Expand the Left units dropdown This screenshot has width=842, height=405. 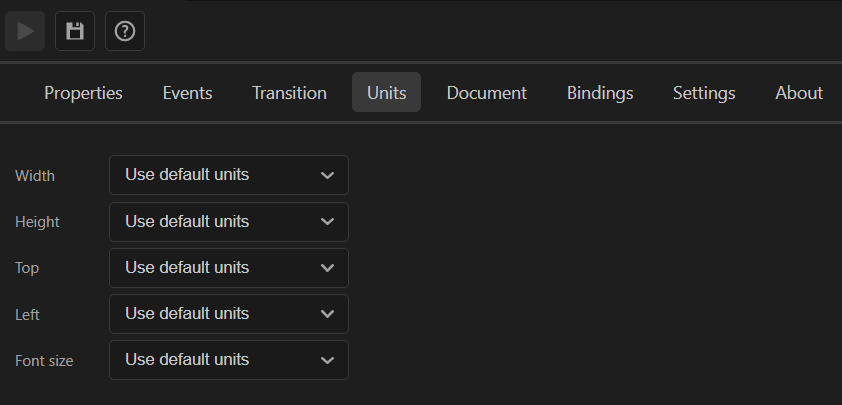click(x=229, y=314)
